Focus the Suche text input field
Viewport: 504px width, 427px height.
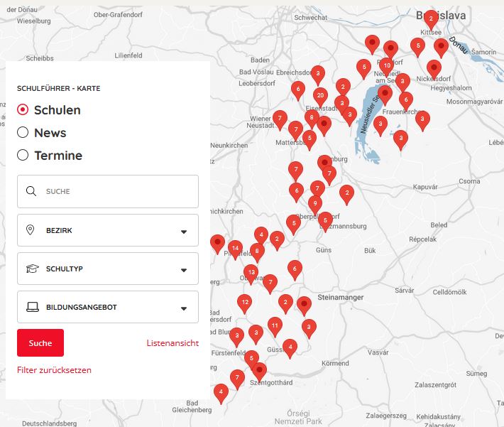[x=117, y=191]
